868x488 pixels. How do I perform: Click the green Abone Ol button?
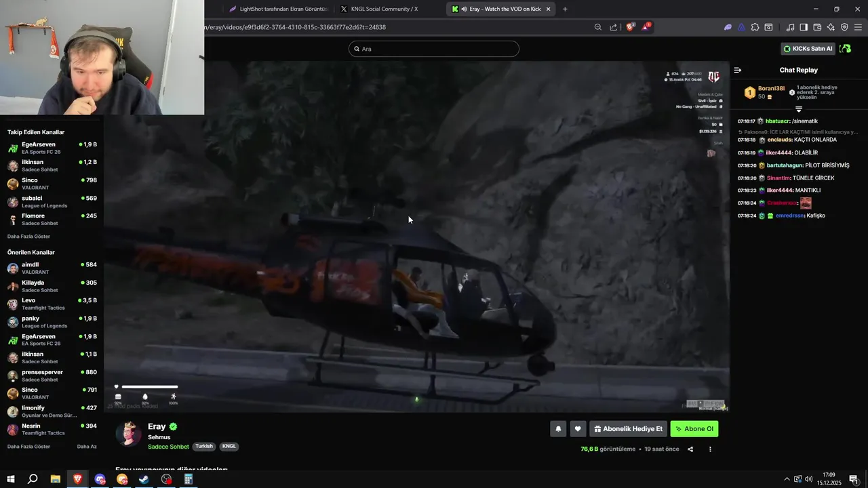[694, 428]
